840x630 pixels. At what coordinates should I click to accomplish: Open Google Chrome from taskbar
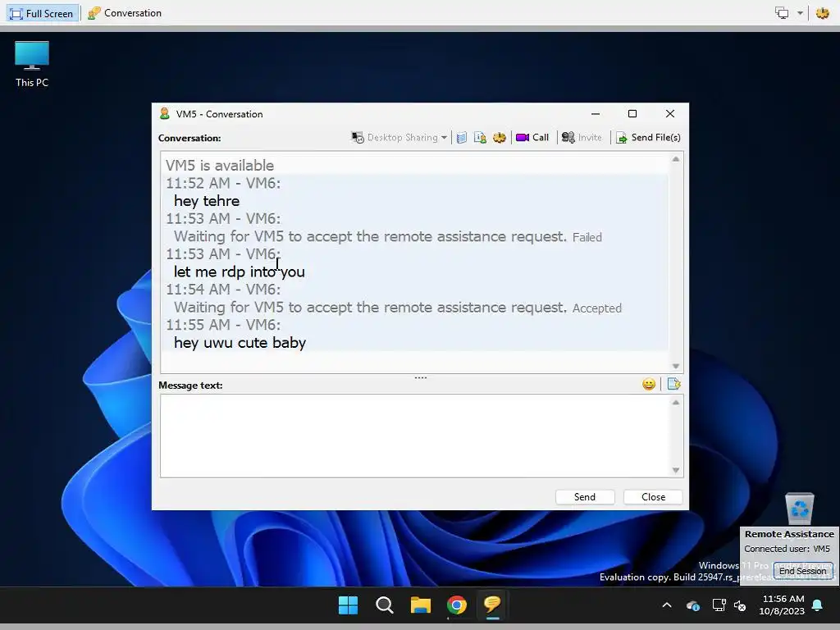[x=456, y=605]
